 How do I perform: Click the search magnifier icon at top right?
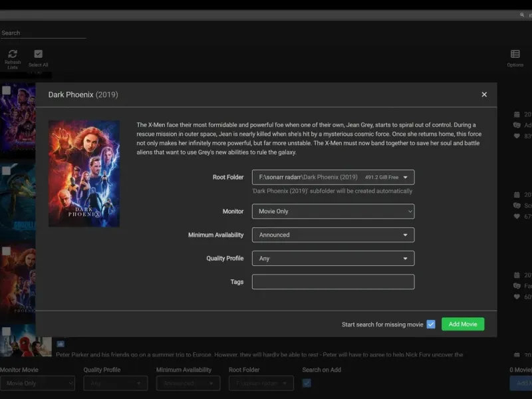522,15
